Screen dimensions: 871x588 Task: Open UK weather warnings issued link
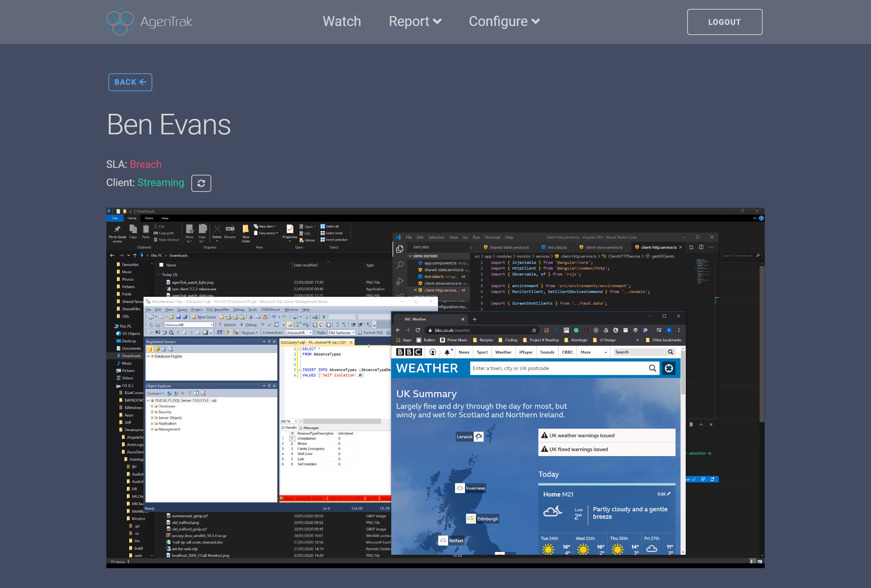pyautogui.click(x=582, y=435)
